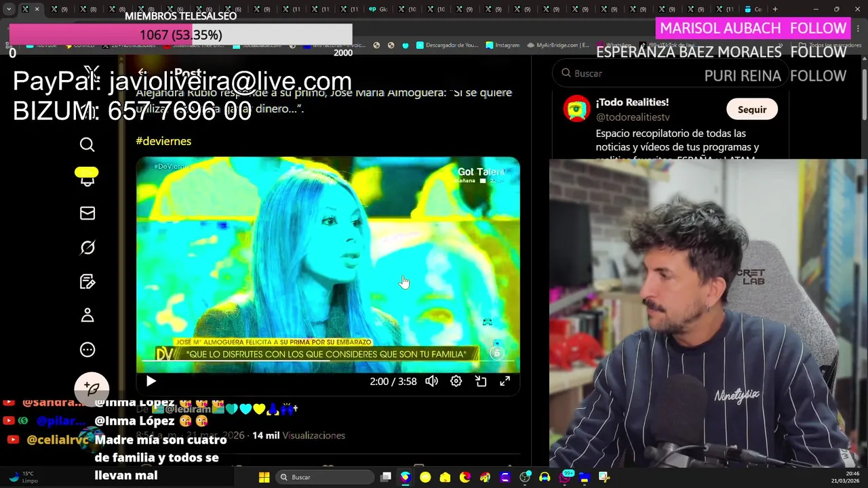Open the More circle icon in X sidebar

[x=87, y=350]
